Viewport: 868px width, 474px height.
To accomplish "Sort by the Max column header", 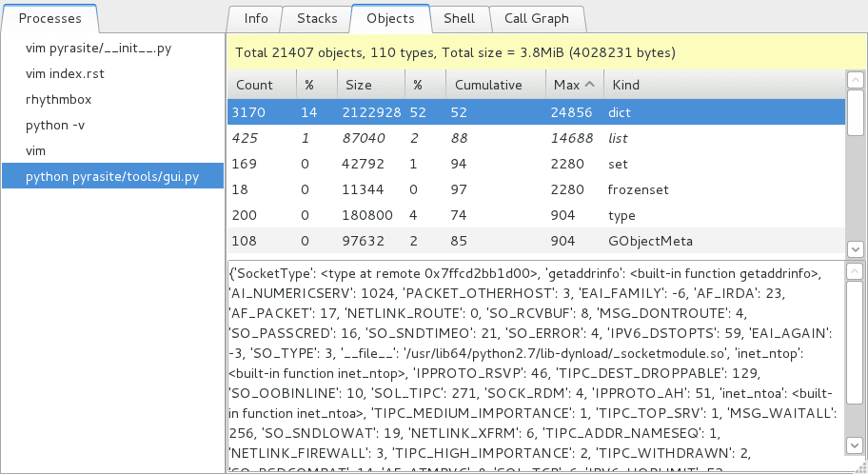I will pos(575,85).
